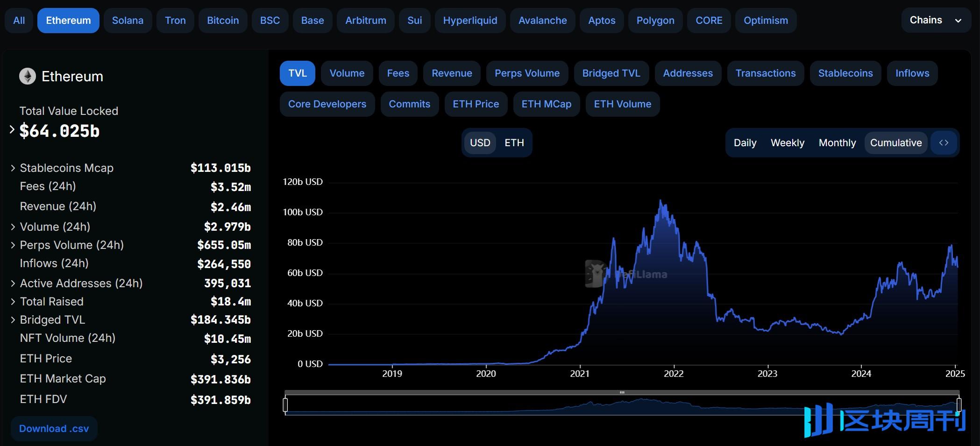980x446 pixels.
Task: Open the Chains dropdown
Action: (936, 20)
